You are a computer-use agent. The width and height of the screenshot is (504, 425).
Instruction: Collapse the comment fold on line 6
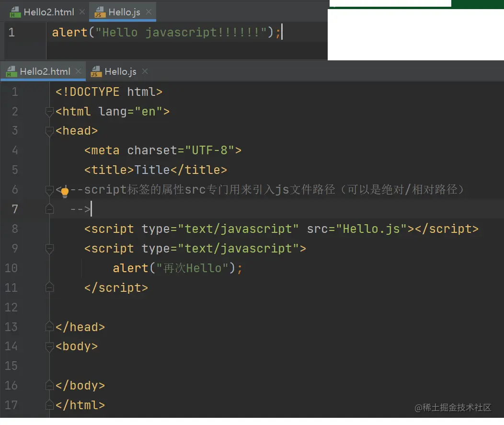(49, 190)
